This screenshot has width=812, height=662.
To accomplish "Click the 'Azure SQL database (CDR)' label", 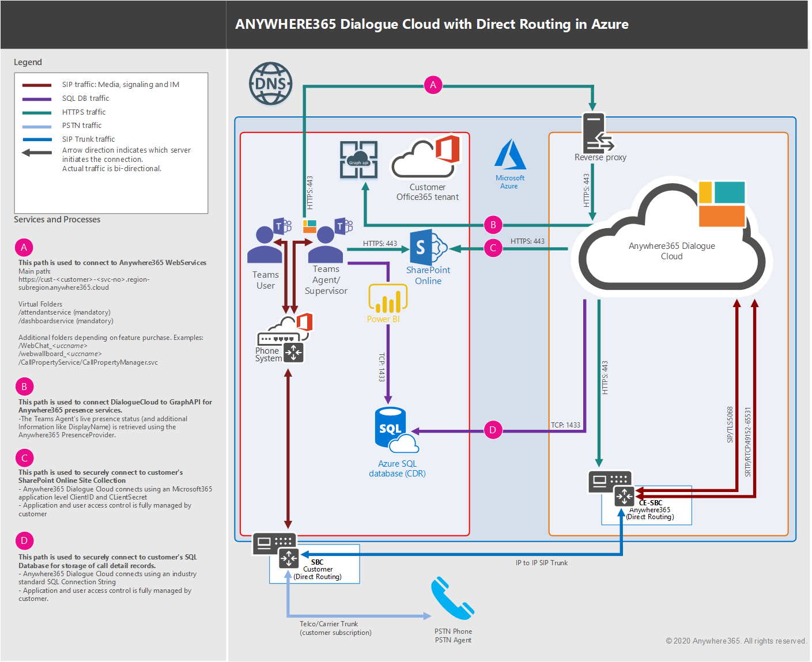I will (397, 468).
